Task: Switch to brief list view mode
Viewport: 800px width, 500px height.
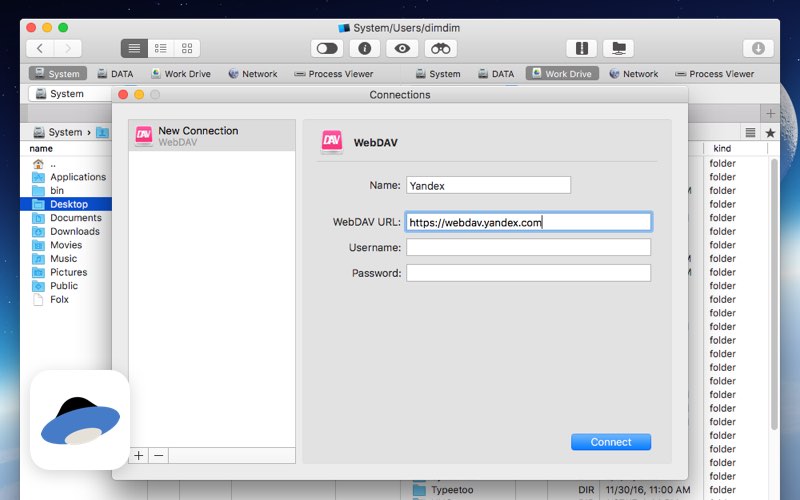Action: (161, 48)
